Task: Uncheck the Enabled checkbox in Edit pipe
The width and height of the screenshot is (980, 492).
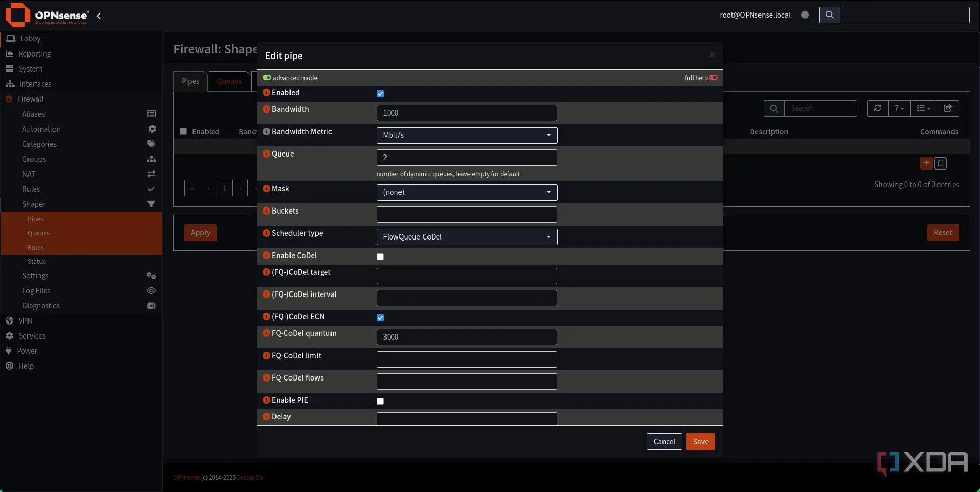Action: coord(380,94)
